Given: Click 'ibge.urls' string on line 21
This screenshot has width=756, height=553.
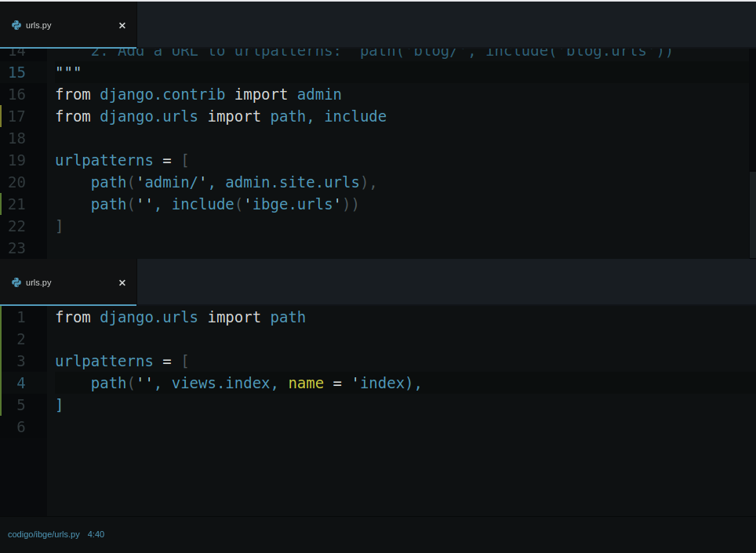Looking at the screenshot, I should (293, 205).
